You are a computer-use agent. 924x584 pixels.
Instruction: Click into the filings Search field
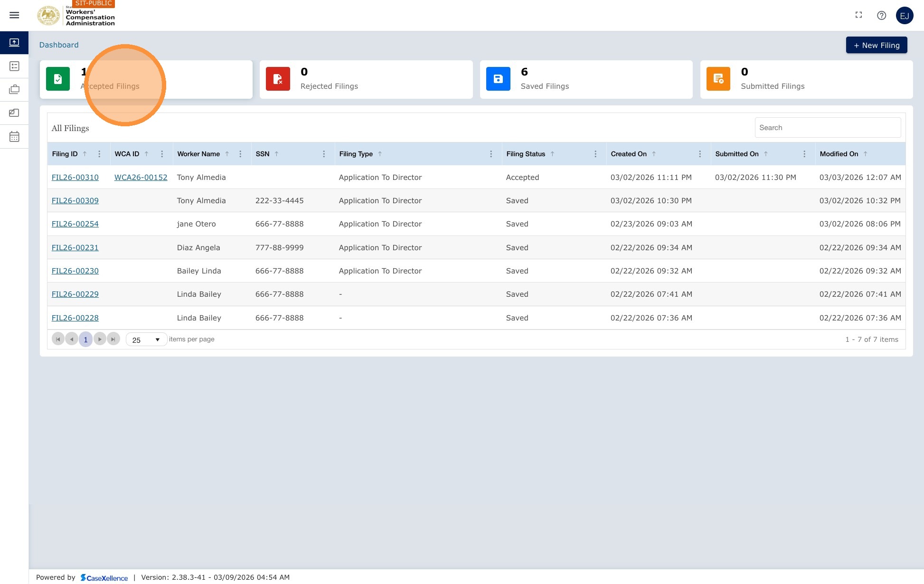pos(828,128)
